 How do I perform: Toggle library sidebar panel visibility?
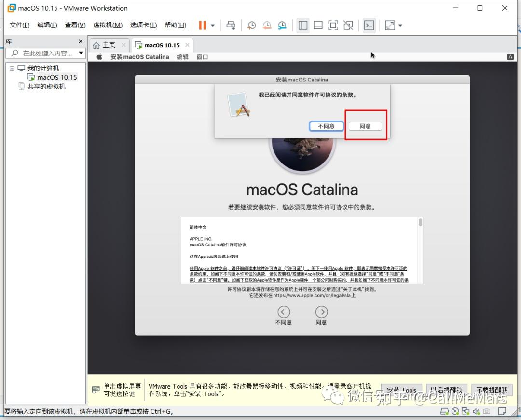(x=302, y=25)
